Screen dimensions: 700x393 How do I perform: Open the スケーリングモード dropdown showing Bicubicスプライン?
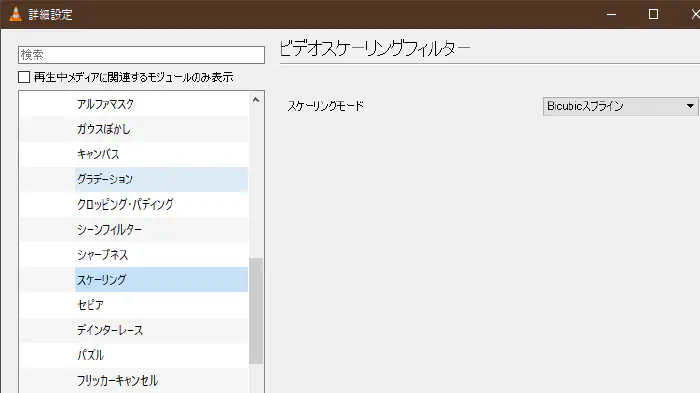click(621, 106)
